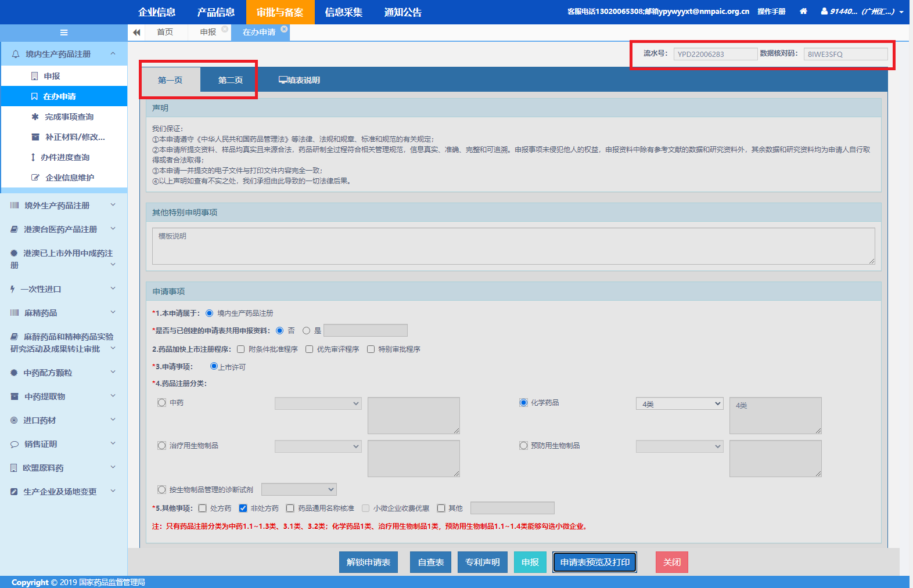
Task: Uncheck the 非处方药 checkbox
Action: point(243,508)
